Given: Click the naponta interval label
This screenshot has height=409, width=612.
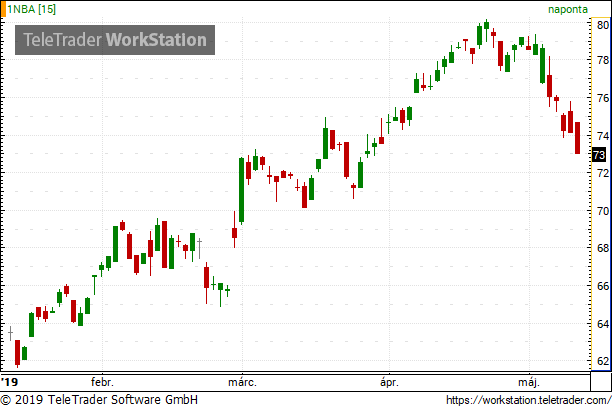Looking at the screenshot, I should 568,9.
